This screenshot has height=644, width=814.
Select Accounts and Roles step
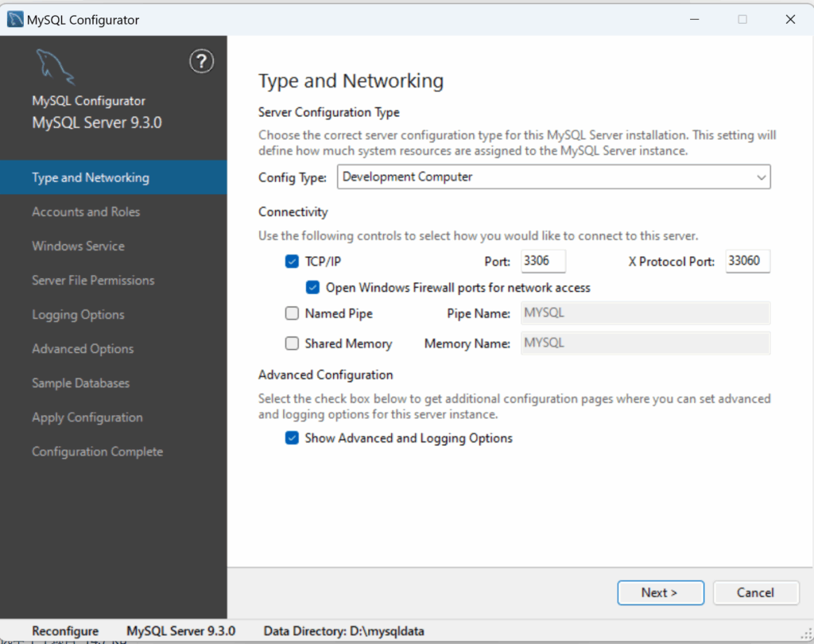[x=86, y=212]
